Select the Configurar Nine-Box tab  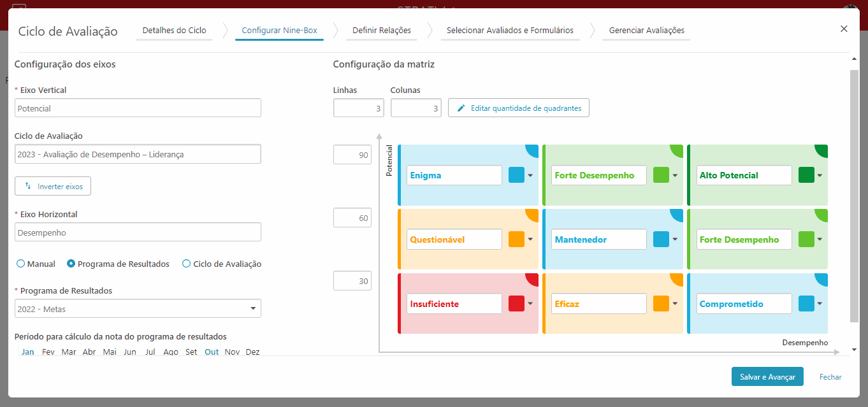pos(279,30)
